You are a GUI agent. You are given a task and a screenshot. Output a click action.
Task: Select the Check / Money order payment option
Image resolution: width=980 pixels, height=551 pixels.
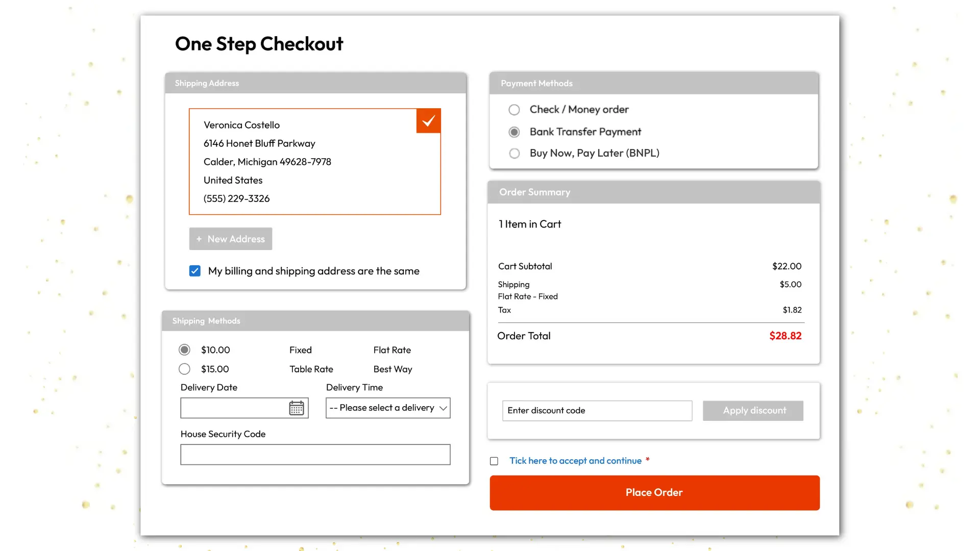[x=514, y=109]
